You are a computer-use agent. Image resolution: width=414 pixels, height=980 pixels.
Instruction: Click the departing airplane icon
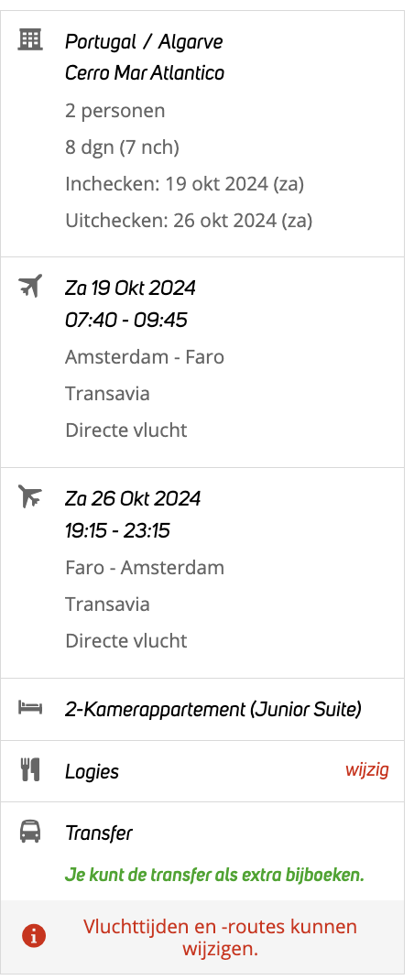click(30, 286)
